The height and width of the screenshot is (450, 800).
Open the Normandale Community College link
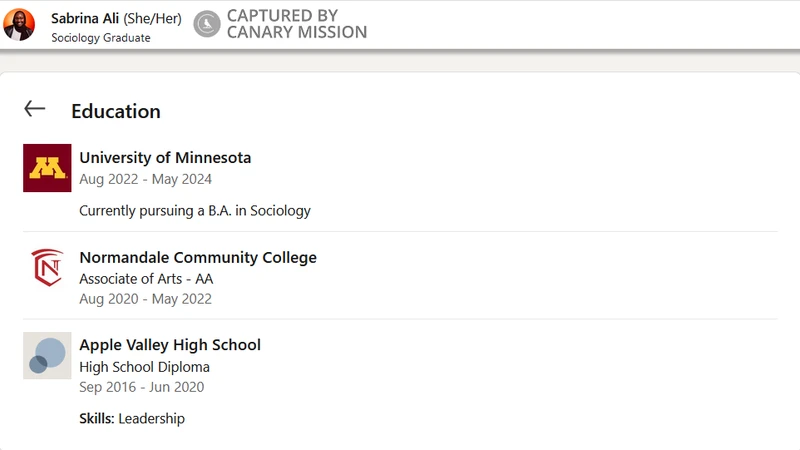click(x=198, y=258)
